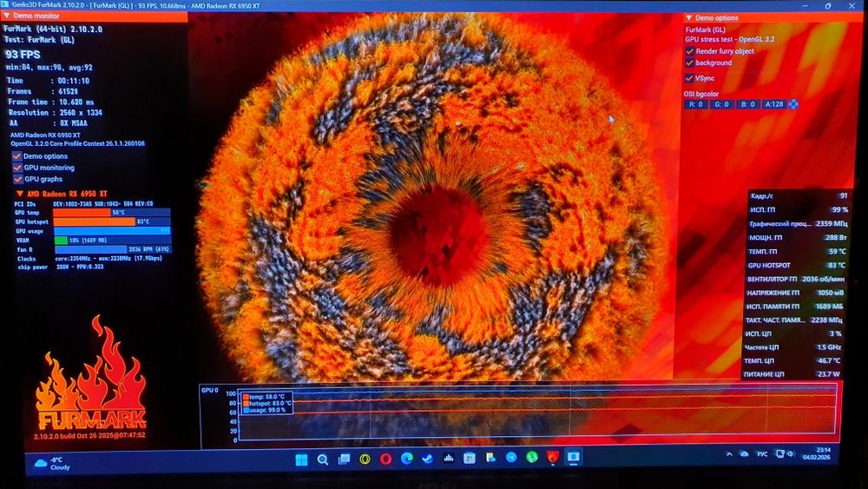This screenshot has width=868, height=489.
Task: Click the chip power 288W line
Action: tap(61, 267)
